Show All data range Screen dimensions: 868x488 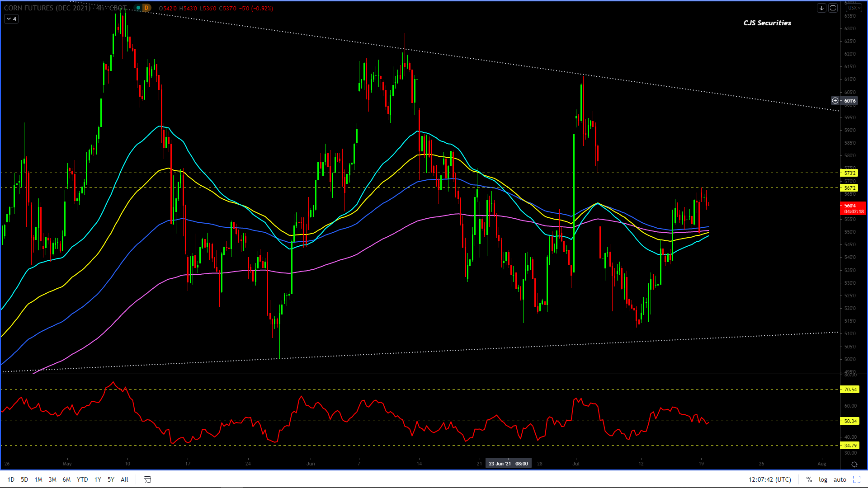pyautogui.click(x=124, y=479)
